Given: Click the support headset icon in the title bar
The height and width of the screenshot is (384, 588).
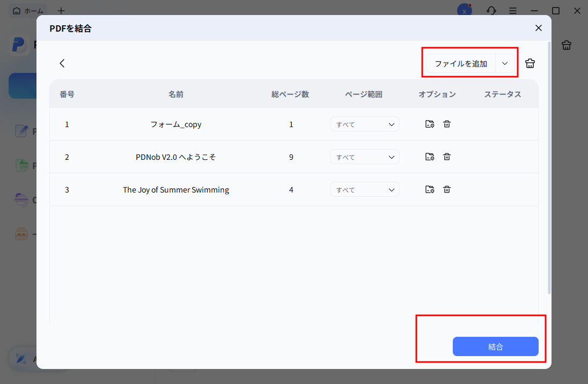Looking at the screenshot, I should [x=491, y=10].
